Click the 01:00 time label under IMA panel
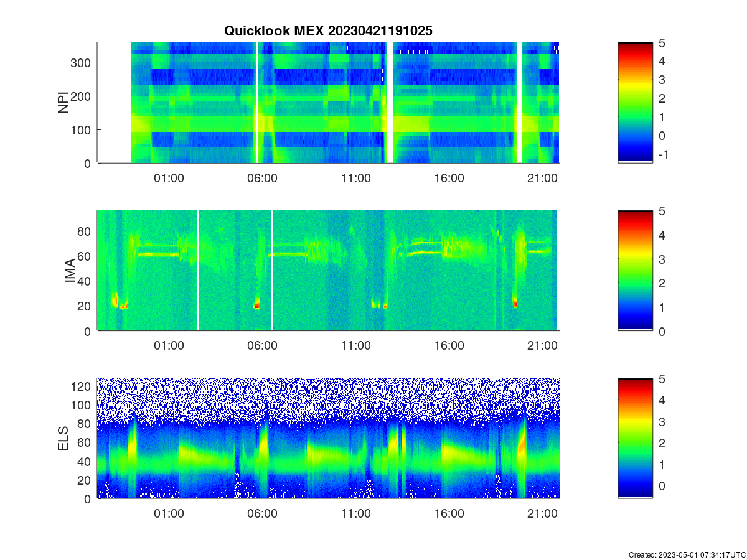The image size is (747, 560). [x=169, y=346]
